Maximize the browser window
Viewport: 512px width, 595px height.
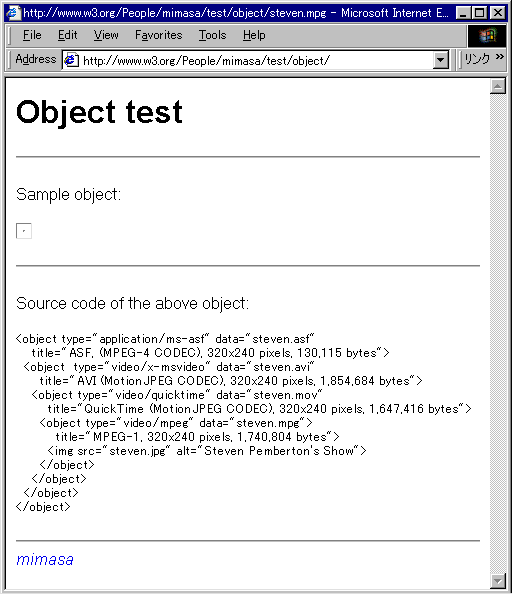pos(479,13)
